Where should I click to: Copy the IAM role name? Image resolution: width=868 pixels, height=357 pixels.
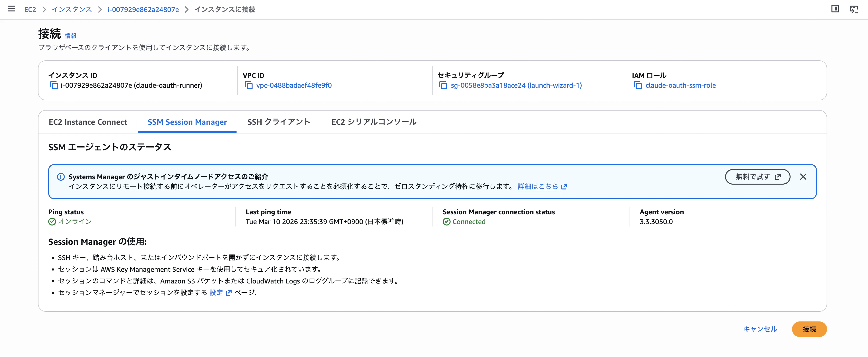coord(638,85)
